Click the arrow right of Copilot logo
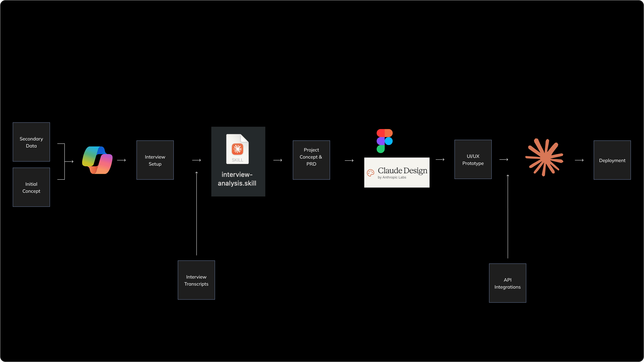This screenshot has height=362, width=644. 121,160
